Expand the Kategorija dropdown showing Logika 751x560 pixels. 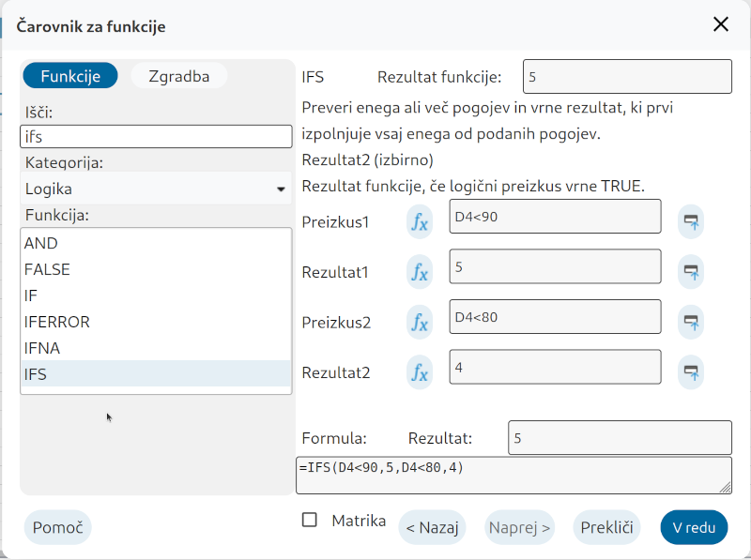coord(156,189)
